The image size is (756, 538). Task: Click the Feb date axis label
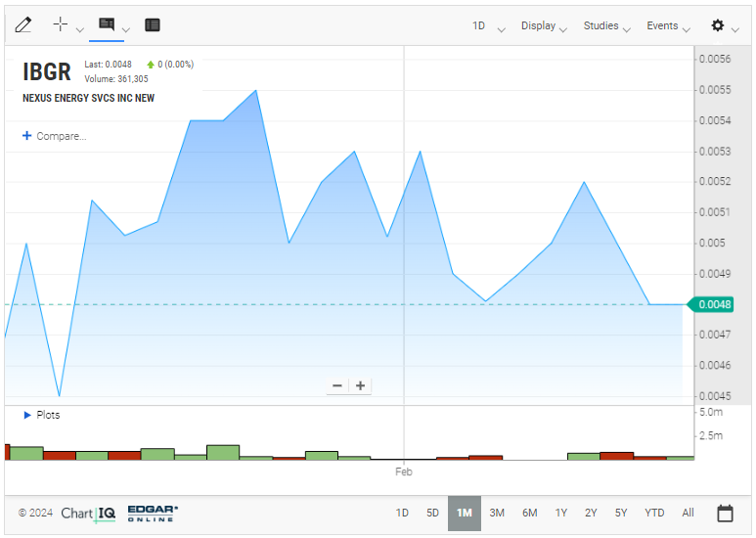coord(404,471)
